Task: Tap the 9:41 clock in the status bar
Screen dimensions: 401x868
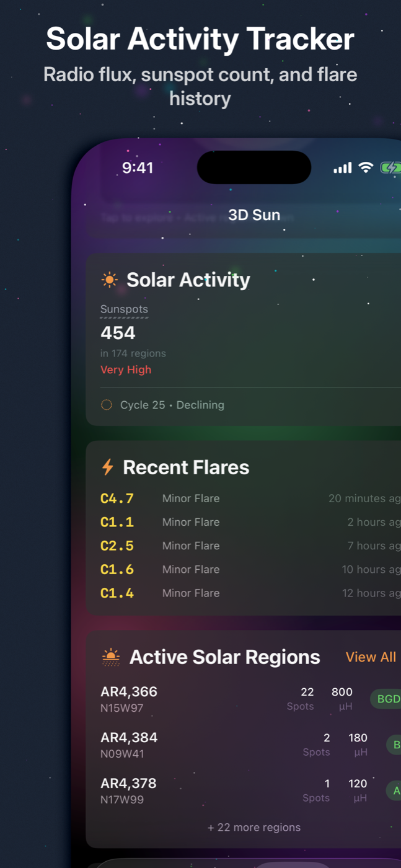Action: pos(138,167)
